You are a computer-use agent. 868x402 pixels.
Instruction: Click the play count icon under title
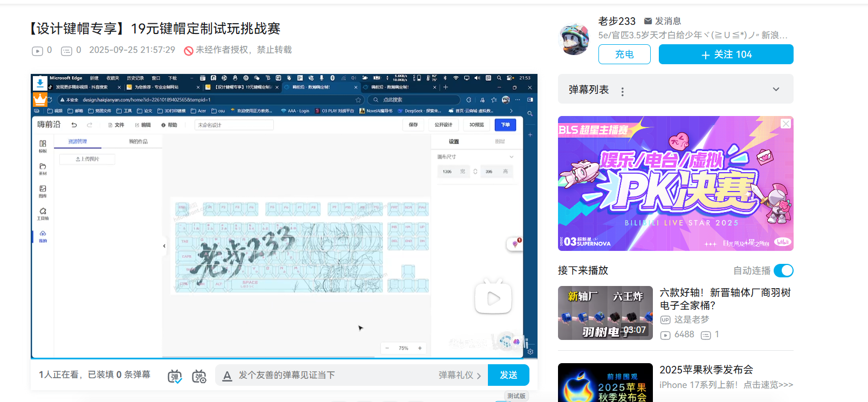click(37, 51)
